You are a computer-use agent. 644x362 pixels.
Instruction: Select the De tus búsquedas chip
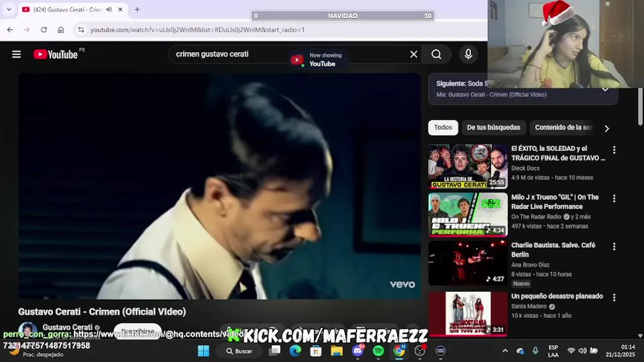coord(494,128)
